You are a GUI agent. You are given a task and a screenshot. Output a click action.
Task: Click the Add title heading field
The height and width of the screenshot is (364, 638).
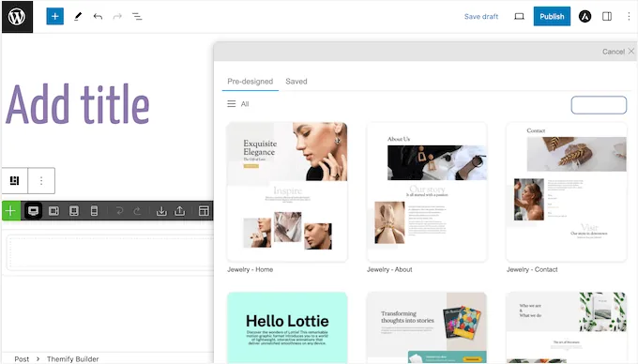pos(78,104)
